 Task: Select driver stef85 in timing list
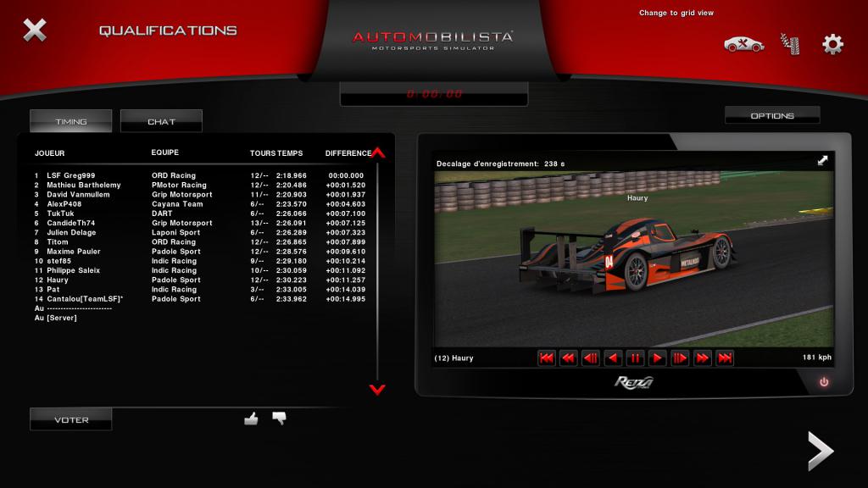tap(58, 261)
